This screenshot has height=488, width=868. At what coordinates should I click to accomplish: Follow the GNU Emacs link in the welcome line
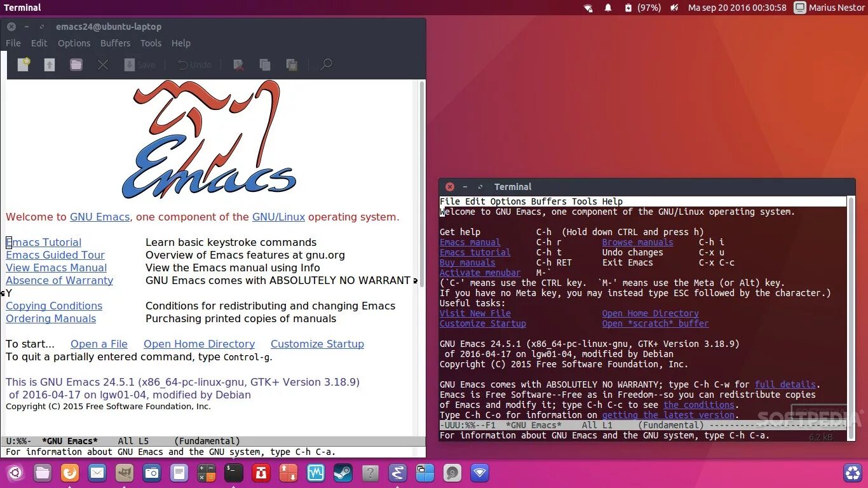point(100,217)
